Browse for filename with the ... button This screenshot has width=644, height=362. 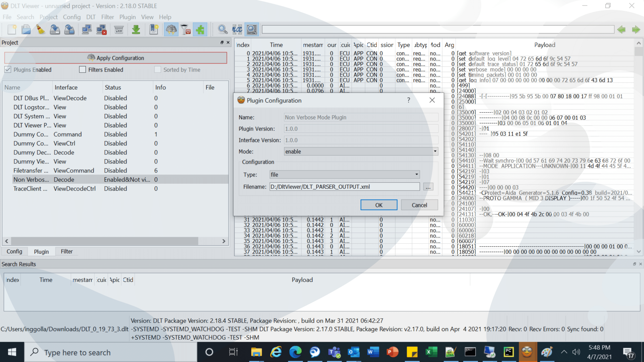tap(428, 187)
